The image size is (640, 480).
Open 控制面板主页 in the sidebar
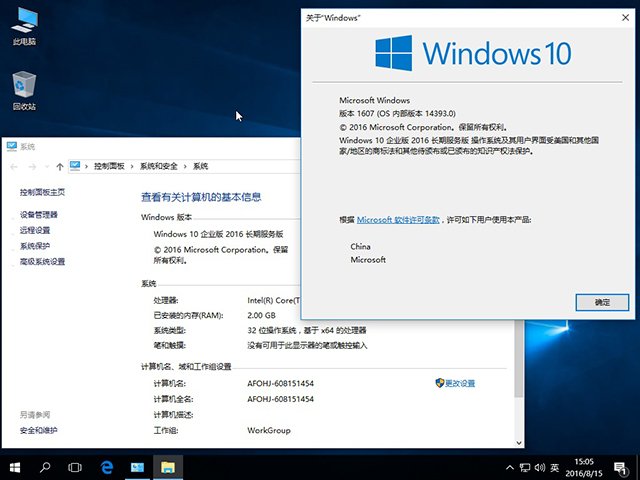click(x=42, y=192)
